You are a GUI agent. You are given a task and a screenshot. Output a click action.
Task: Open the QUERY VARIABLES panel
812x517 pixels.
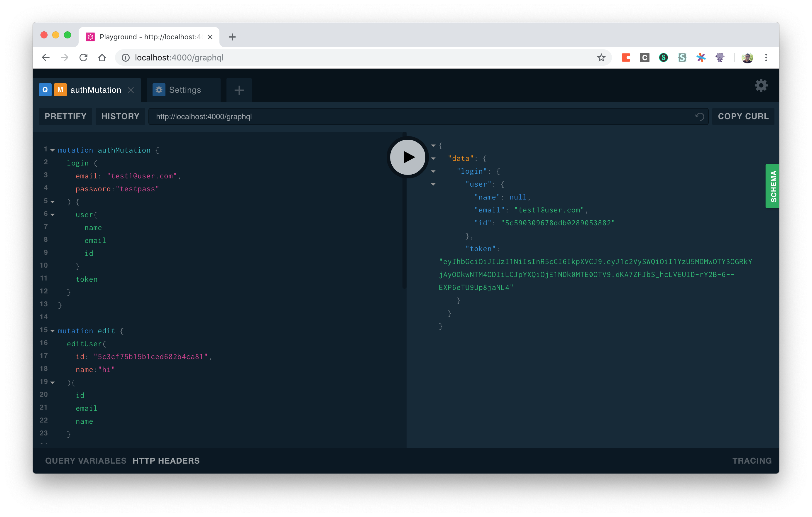click(86, 461)
